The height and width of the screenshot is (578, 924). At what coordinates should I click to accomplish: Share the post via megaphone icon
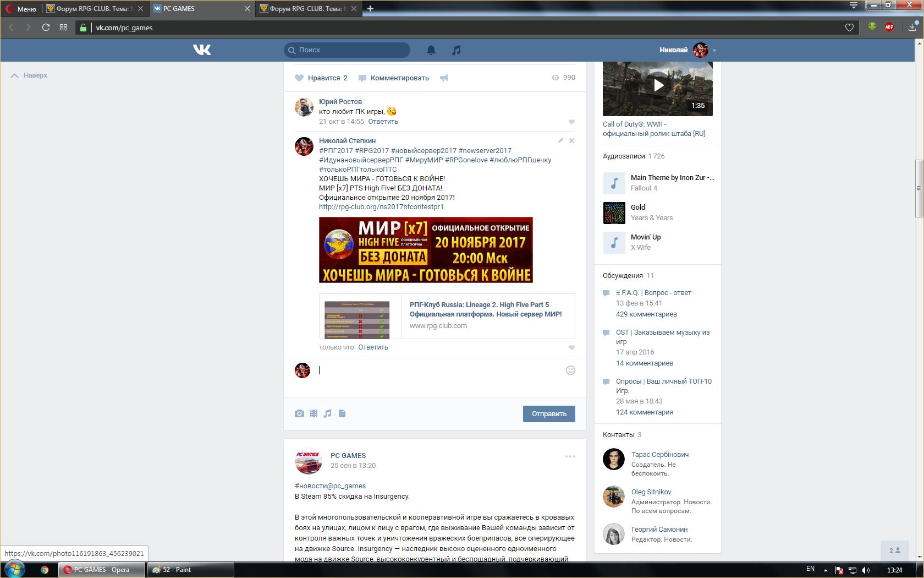[444, 78]
